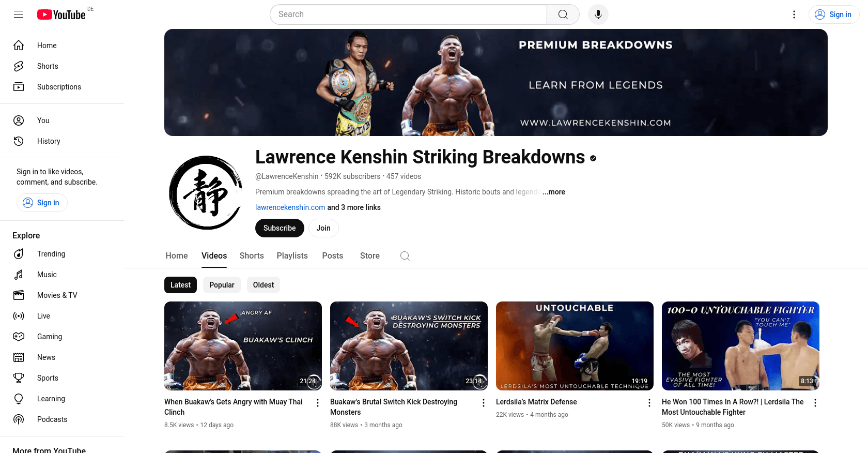
Task: Select the Oldest sort chip
Action: tap(263, 285)
